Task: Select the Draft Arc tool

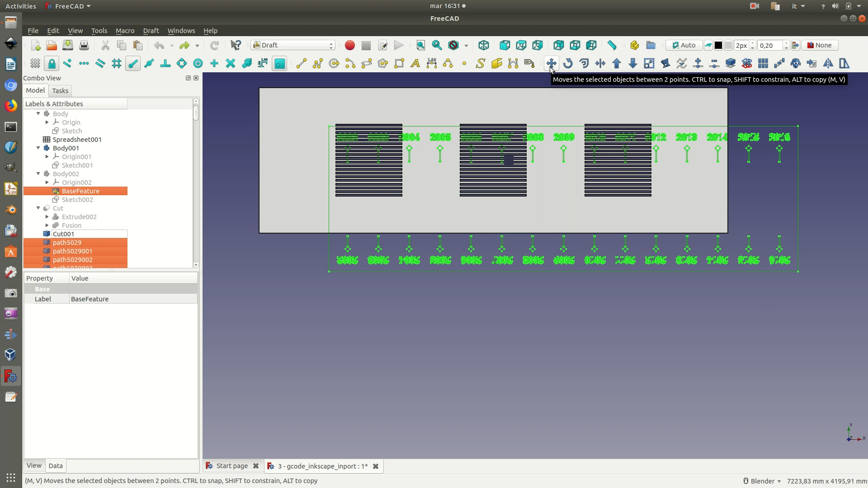Action: (350, 64)
